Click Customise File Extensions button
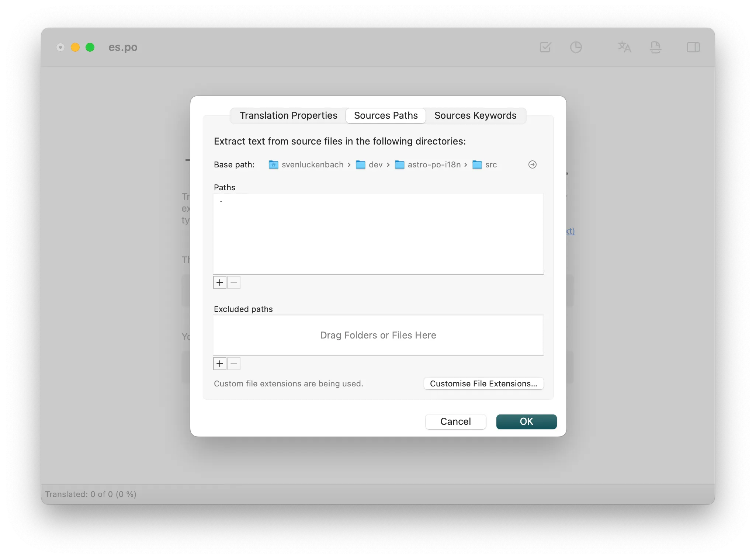 click(483, 383)
